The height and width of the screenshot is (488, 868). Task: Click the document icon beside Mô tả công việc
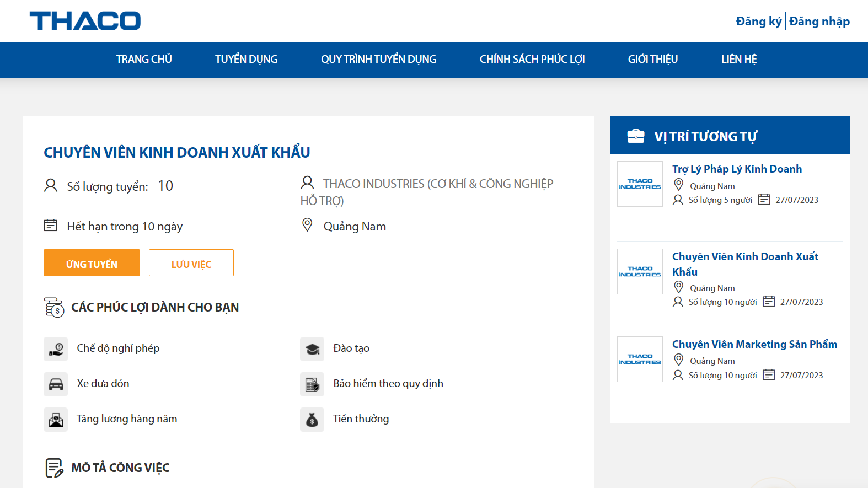point(54,468)
